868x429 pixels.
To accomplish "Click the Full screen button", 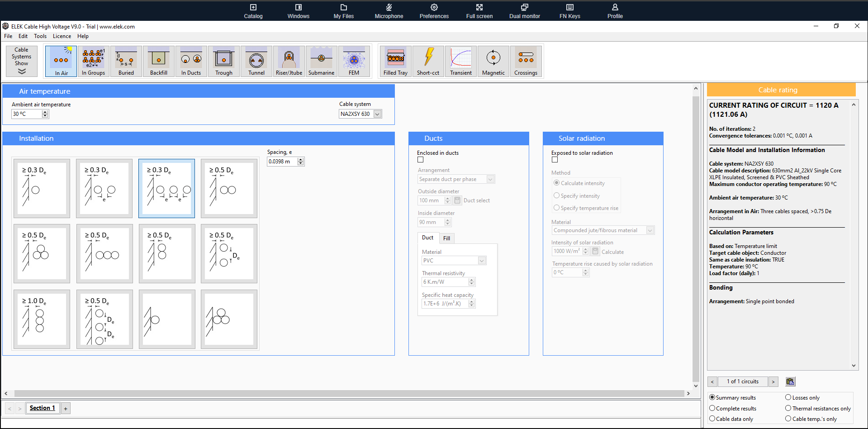I will tap(479, 11).
